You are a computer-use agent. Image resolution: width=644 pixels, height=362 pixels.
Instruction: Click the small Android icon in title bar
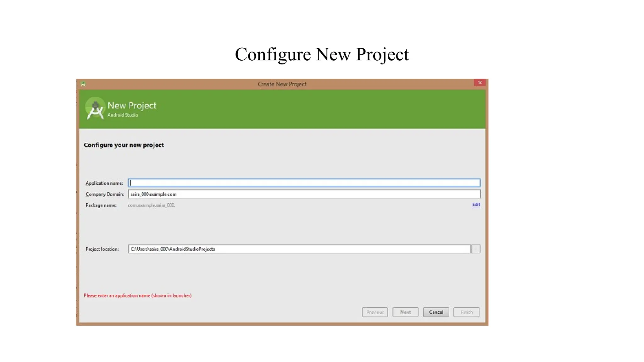tap(83, 84)
